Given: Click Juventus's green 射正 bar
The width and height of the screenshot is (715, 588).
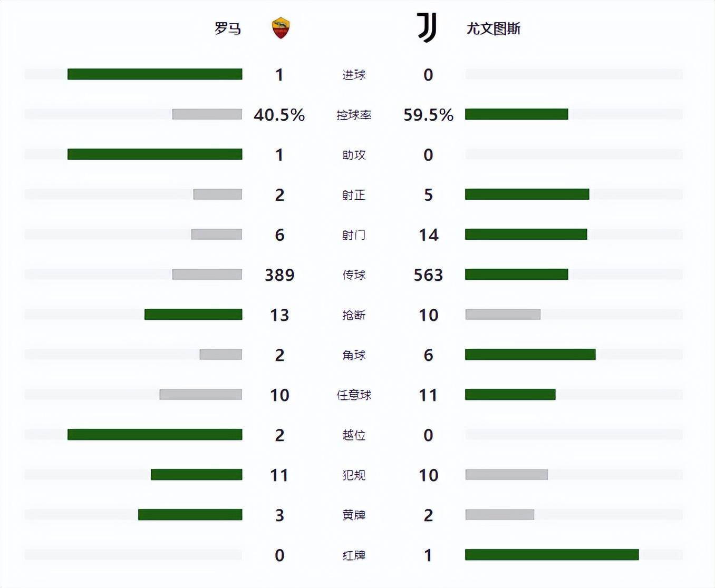Looking at the screenshot, I should pyautogui.click(x=527, y=194).
